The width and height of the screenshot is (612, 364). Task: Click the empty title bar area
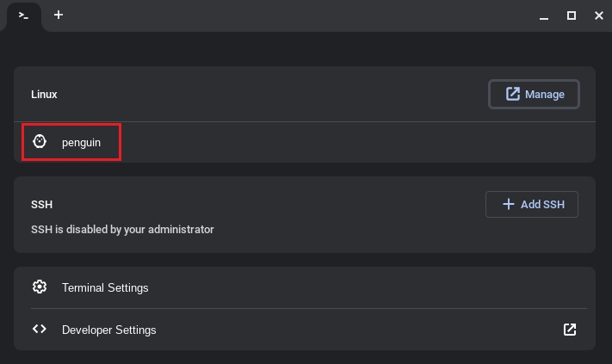pos(301,15)
